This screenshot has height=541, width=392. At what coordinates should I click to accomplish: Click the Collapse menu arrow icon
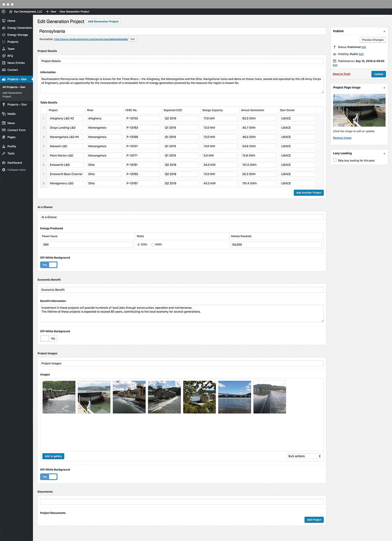[x=4, y=170]
